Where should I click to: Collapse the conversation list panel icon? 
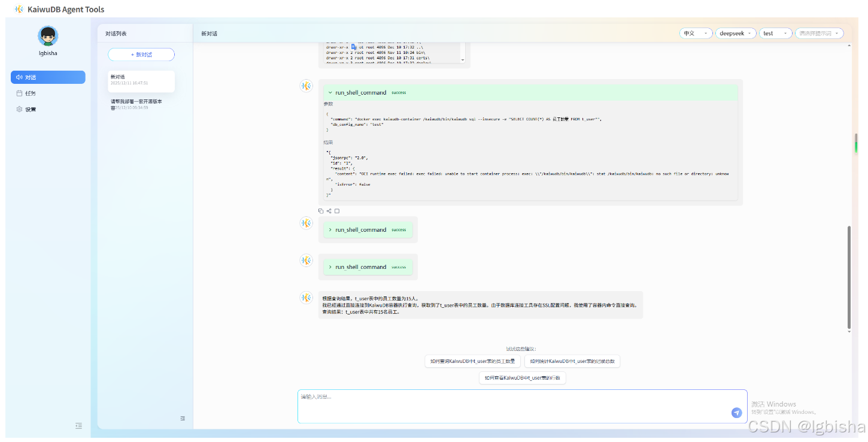point(183,418)
